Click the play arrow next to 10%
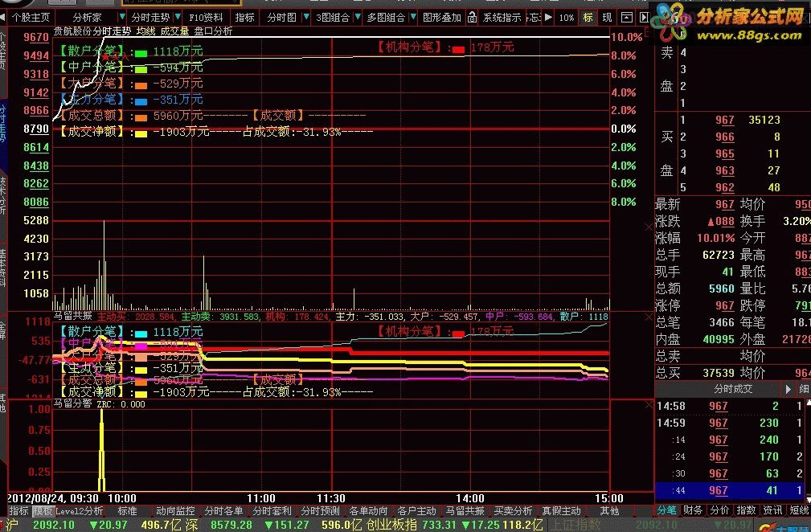The height and width of the screenshot is (532, 811). pos(548,18)
